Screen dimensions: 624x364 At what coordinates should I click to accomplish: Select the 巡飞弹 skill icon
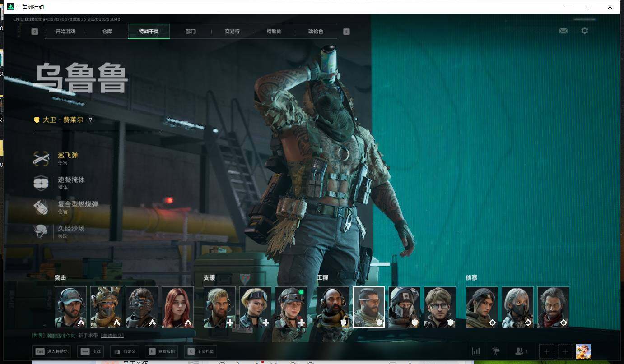pyautogui.click(x=41, y=158)
